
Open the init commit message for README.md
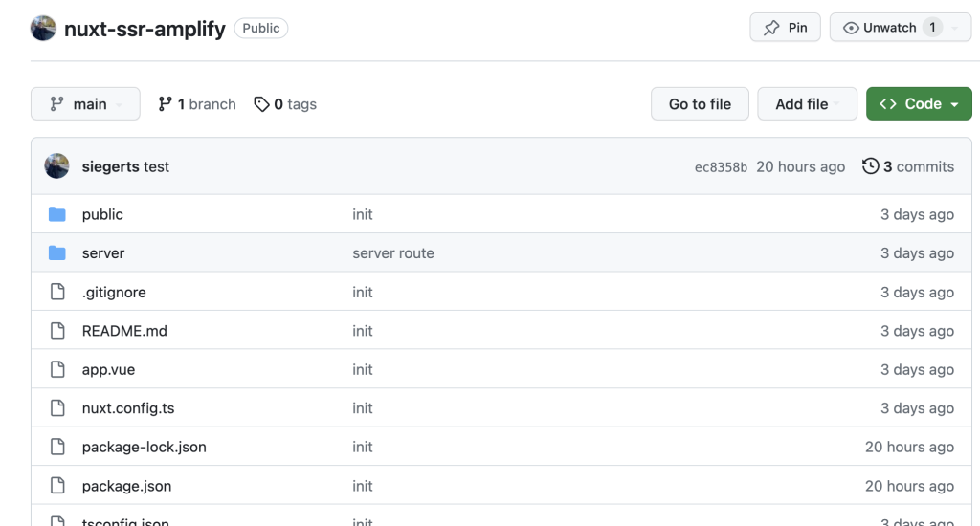363,331
